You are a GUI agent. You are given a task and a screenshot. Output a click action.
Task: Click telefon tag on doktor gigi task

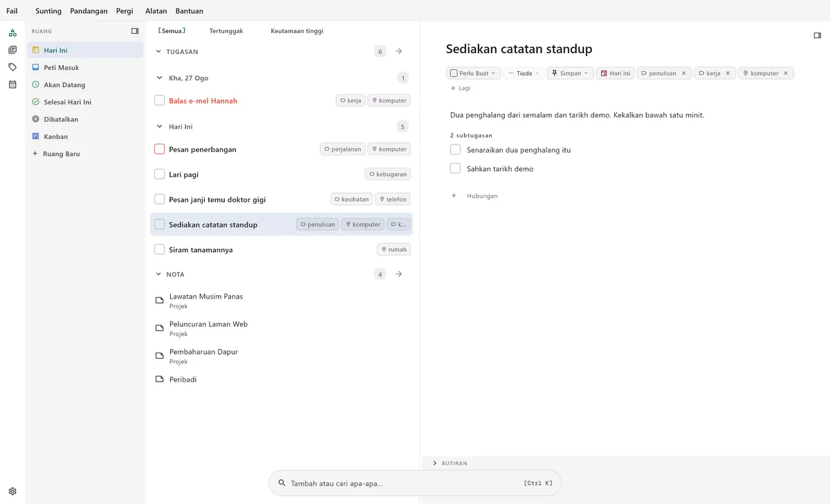coord(393,199)
